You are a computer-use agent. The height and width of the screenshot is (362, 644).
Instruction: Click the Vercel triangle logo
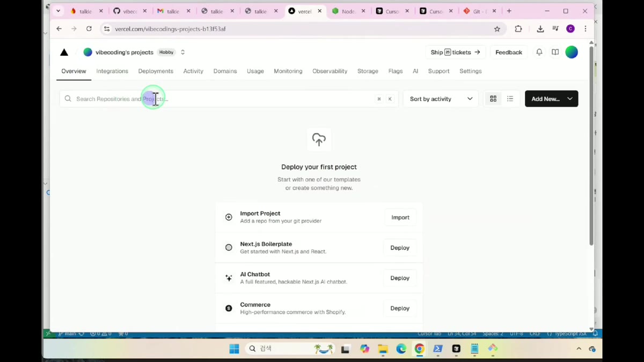[64, 52]
